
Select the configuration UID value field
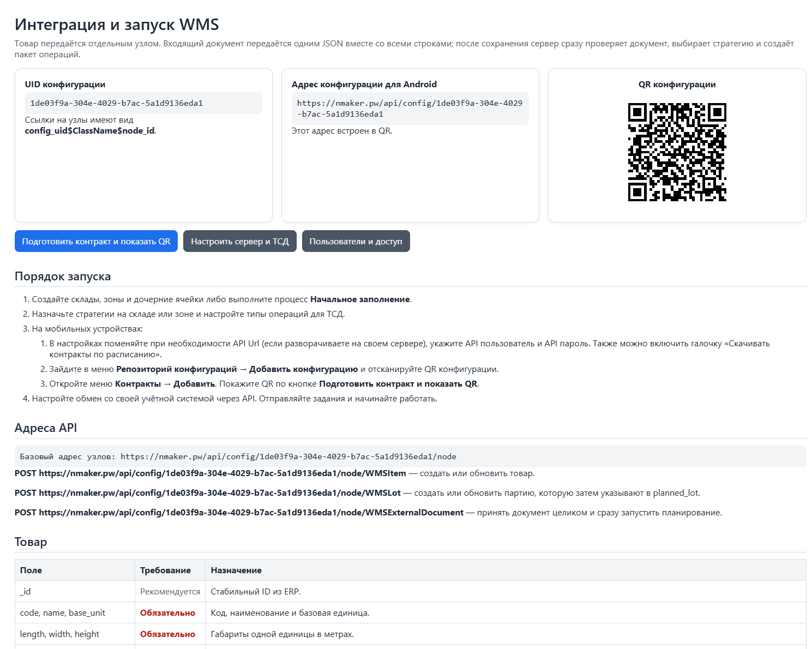143,103
